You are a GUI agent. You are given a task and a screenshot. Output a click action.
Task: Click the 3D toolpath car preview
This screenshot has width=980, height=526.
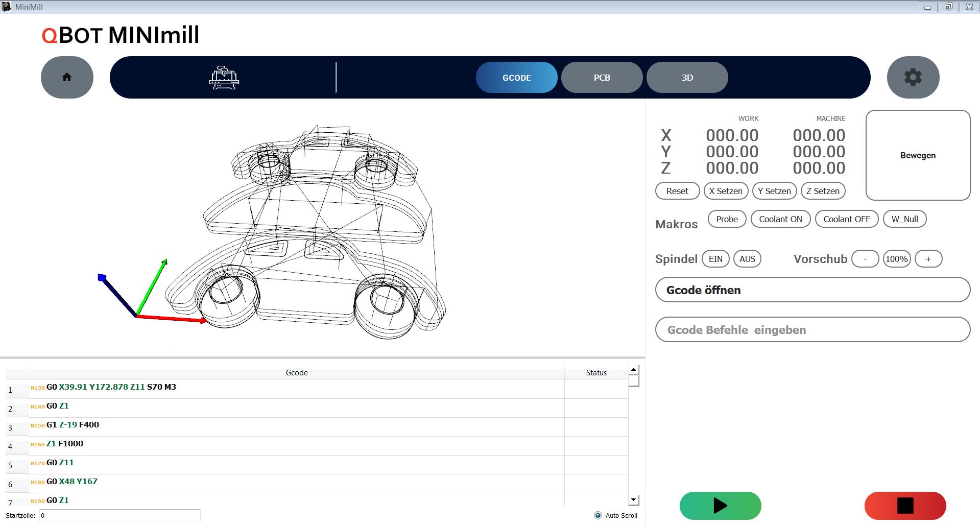pos(305,232)
